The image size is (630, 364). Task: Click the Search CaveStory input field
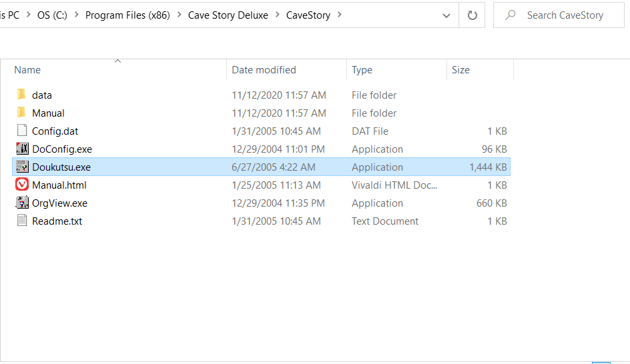tap(565, 15)
